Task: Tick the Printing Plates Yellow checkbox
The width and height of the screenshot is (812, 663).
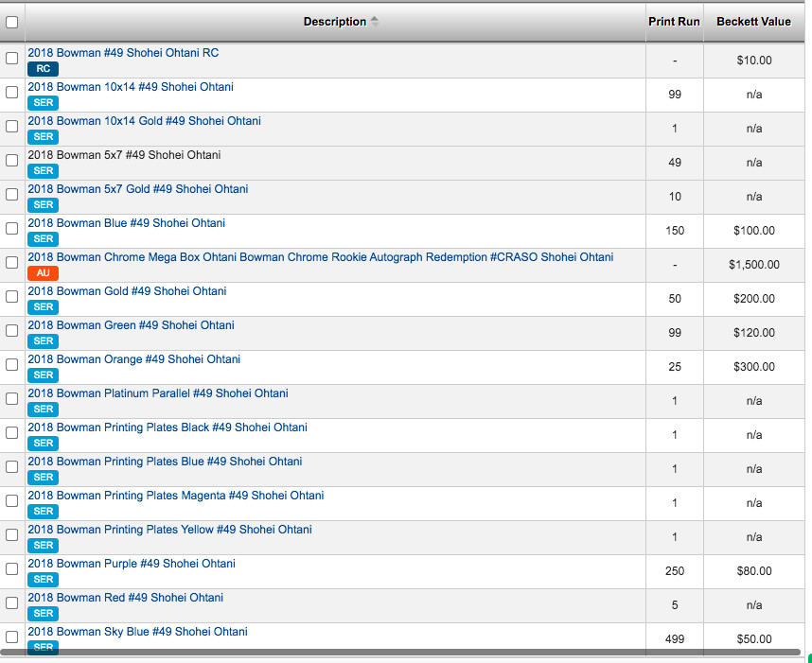Action: click(x=11, y=535)
